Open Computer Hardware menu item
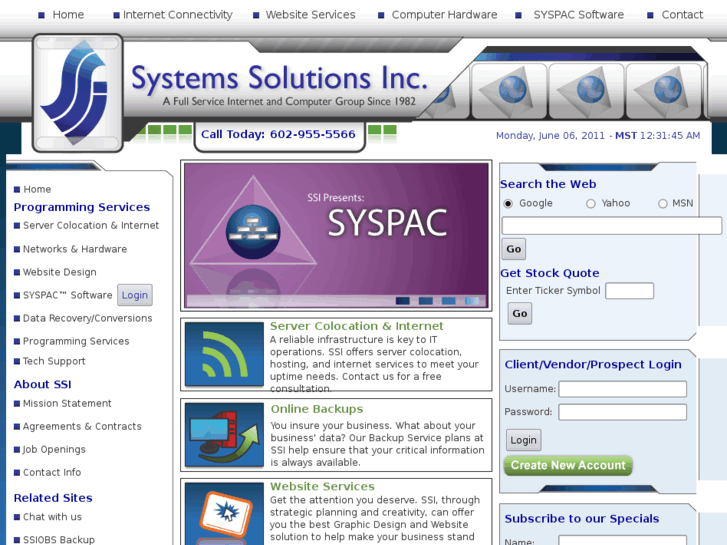Screen dimensions: 727x545 click(444, 15)
